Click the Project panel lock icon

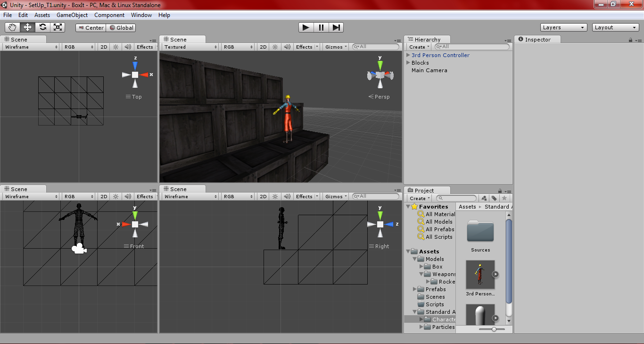(x=500, y=191)
